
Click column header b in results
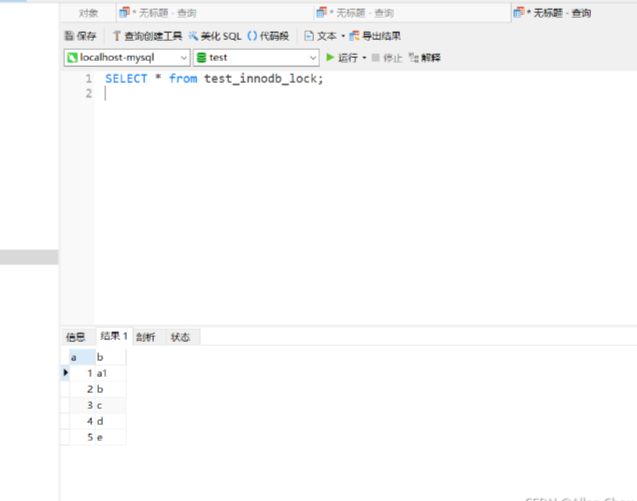click(x=110, y=357)
